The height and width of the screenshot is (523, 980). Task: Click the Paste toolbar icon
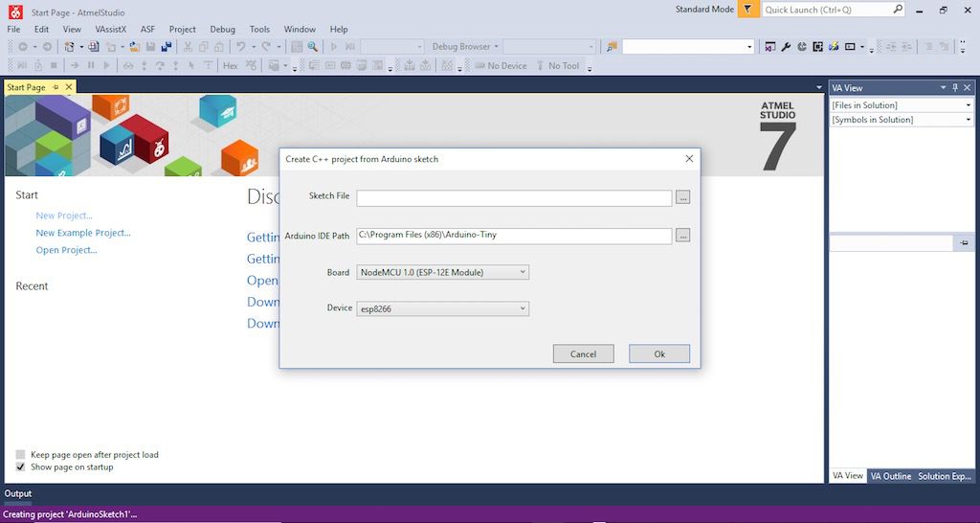click(x=219, y=47)
